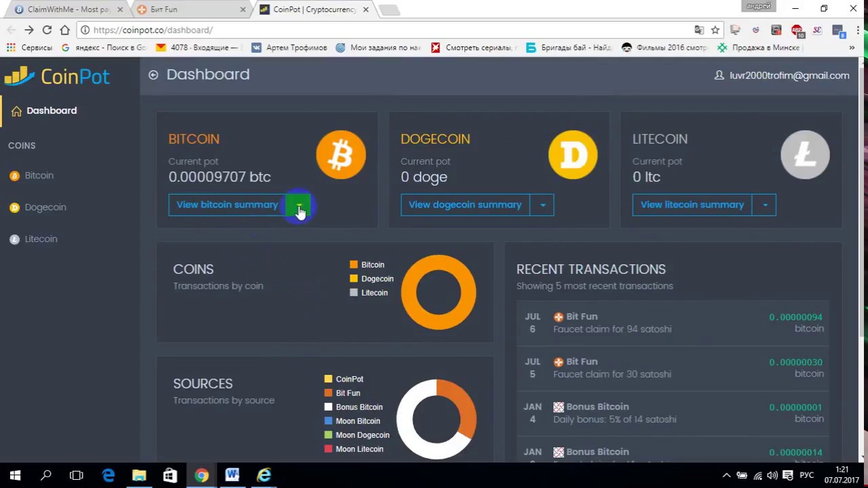Toggle the CoinPot legend entry in Sources

344,379
